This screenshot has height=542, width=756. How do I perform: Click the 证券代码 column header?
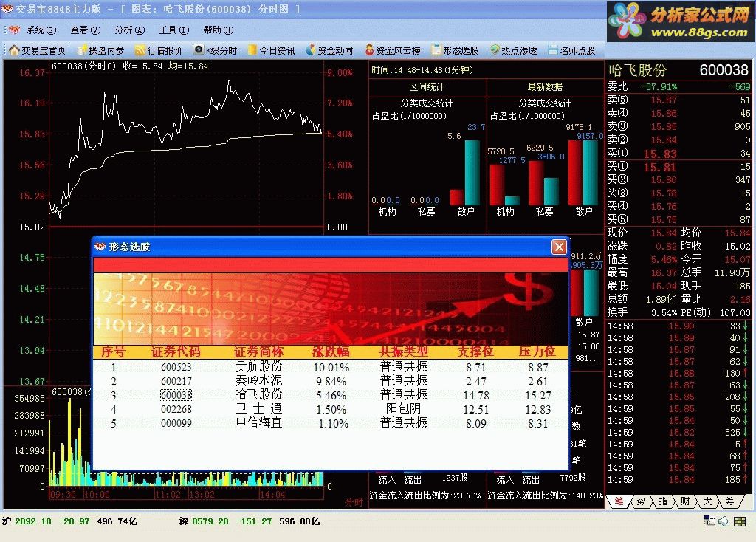(176, 351)
